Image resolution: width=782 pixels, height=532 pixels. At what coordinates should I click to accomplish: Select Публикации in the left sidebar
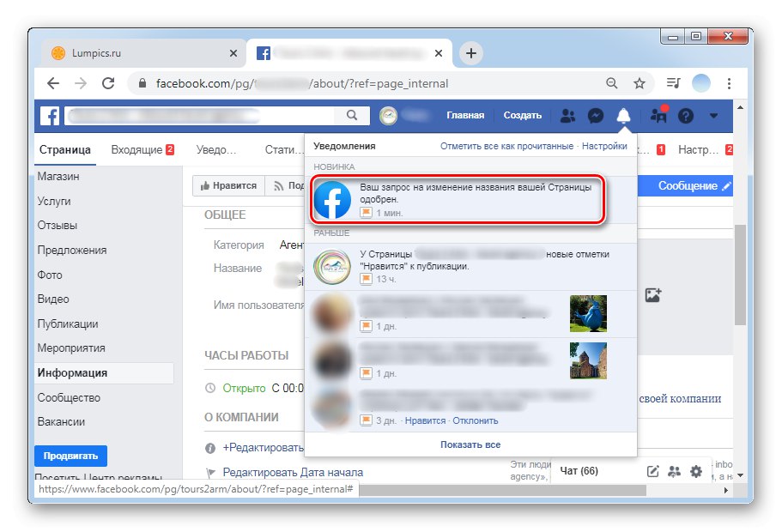click(x=67, y=323)
